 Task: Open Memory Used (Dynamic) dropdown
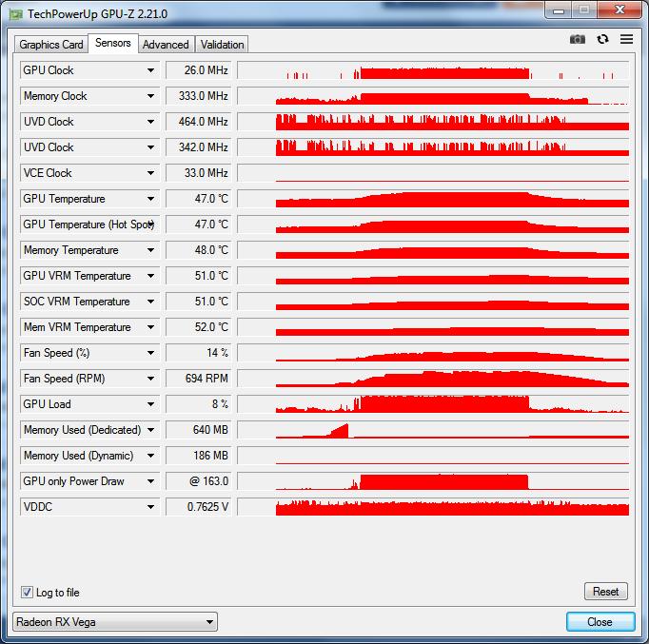[150, 456]
